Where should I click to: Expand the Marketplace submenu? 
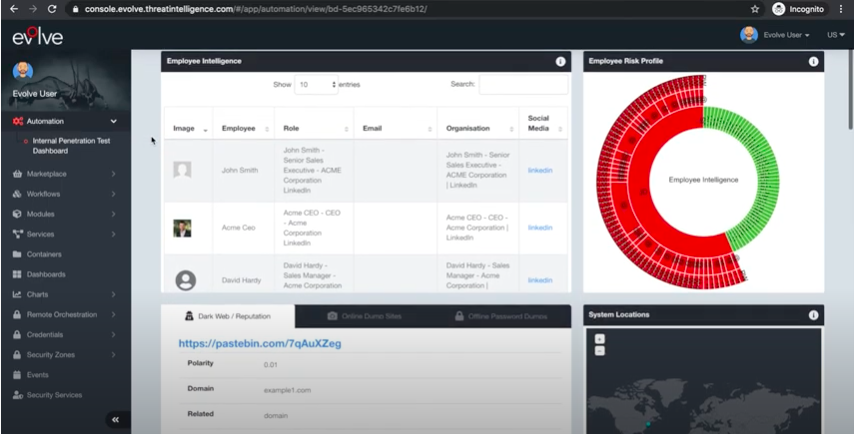point(113,174)
